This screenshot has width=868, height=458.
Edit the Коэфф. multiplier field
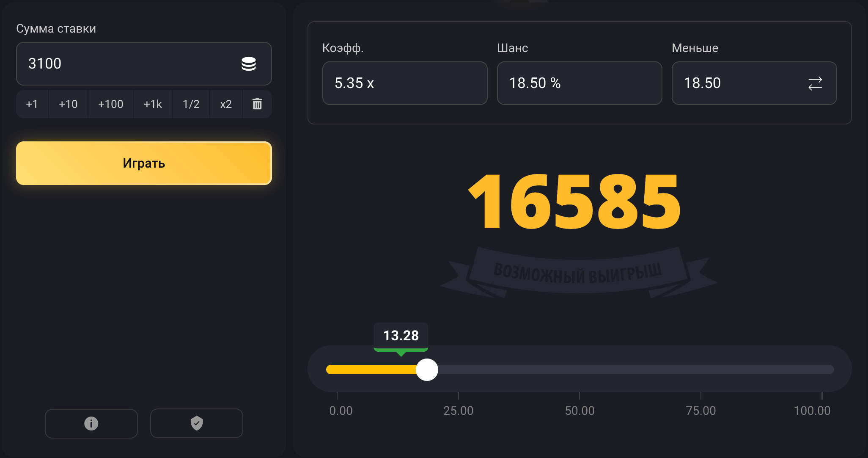tap(404, 83)
